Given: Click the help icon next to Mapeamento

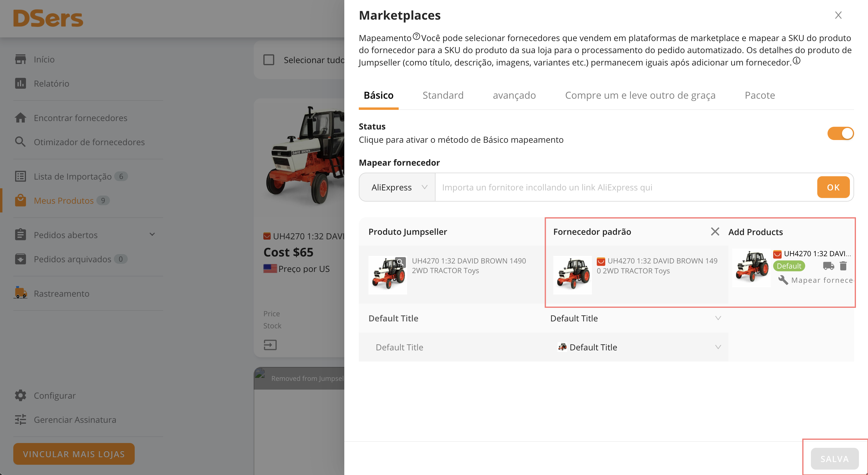Looking at the screenshot, I should [416, 36].
